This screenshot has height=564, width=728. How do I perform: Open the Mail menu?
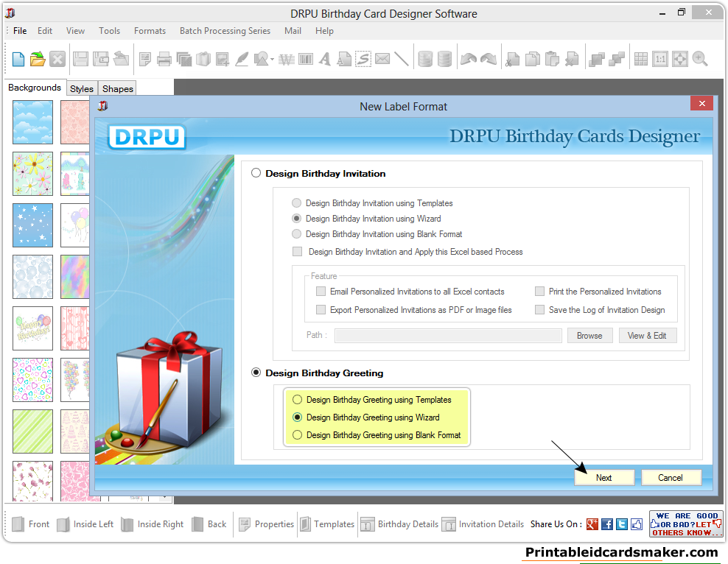tap(293, 31)
